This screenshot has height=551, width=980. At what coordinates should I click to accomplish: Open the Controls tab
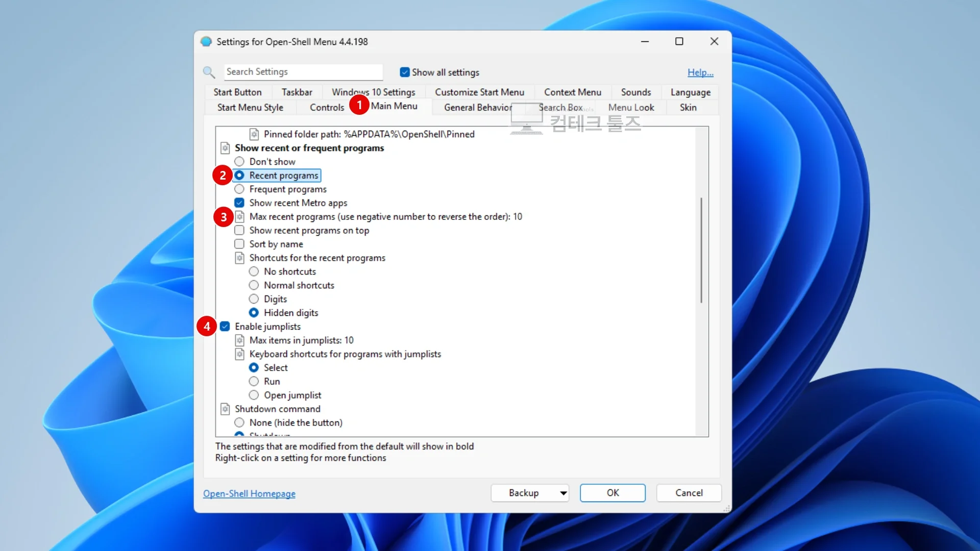click(x=327, y=108)
